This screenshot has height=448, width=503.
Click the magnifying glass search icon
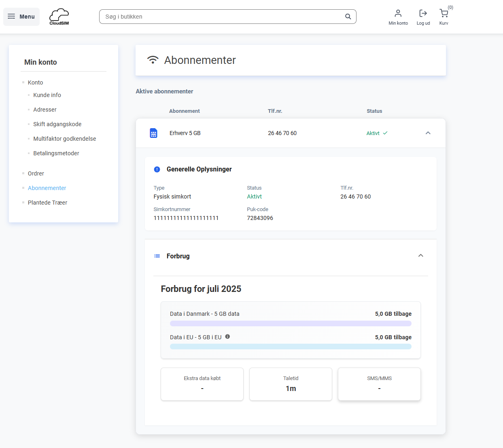348,17
